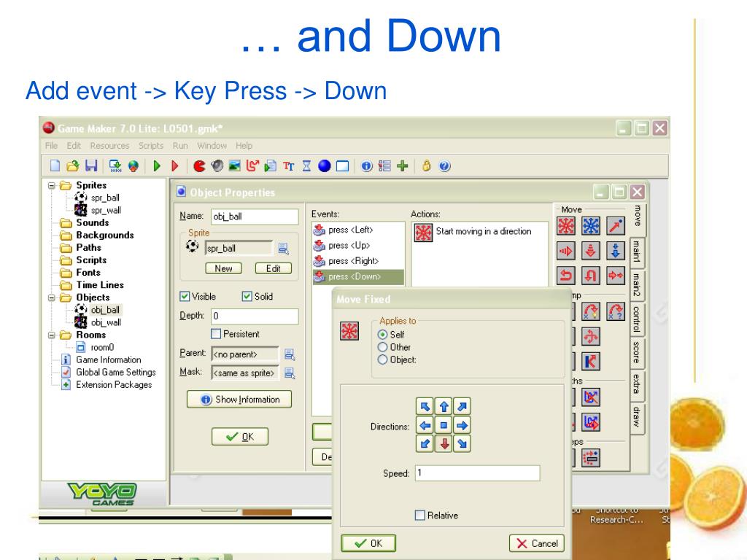The width and height of the screenshot is (747, 560).
Task: Create a time line with hourglass icon
Action: pyautogui.click(x=306, y=166)
